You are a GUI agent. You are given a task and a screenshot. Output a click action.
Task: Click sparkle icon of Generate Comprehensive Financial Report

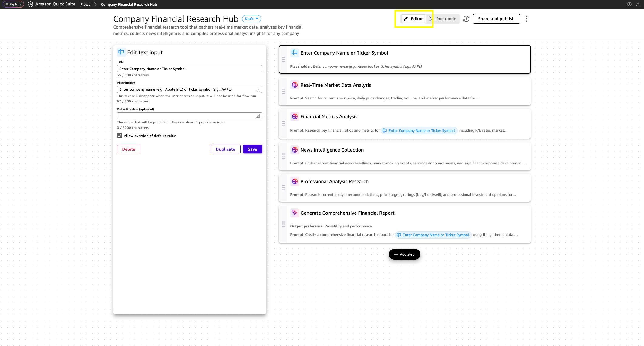pos(294,213)
